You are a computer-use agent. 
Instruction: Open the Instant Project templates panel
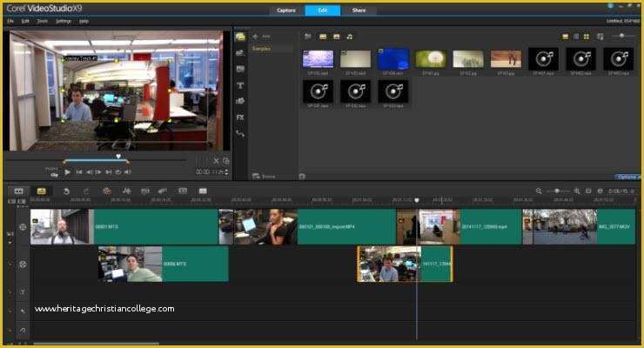(x=240, y=52)
